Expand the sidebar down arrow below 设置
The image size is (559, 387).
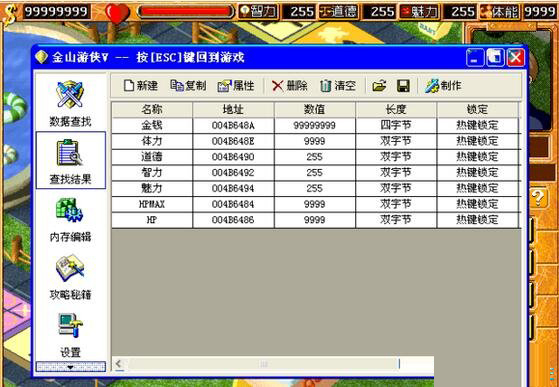point(71,367)
